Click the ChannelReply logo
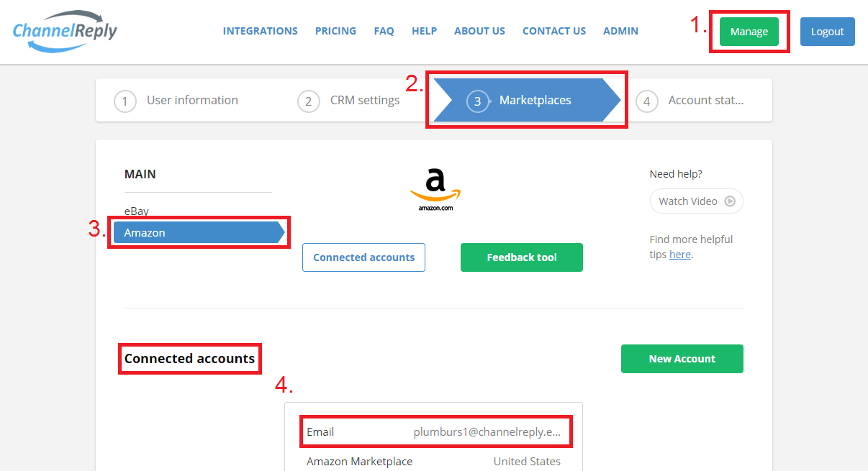 point(63,31)
